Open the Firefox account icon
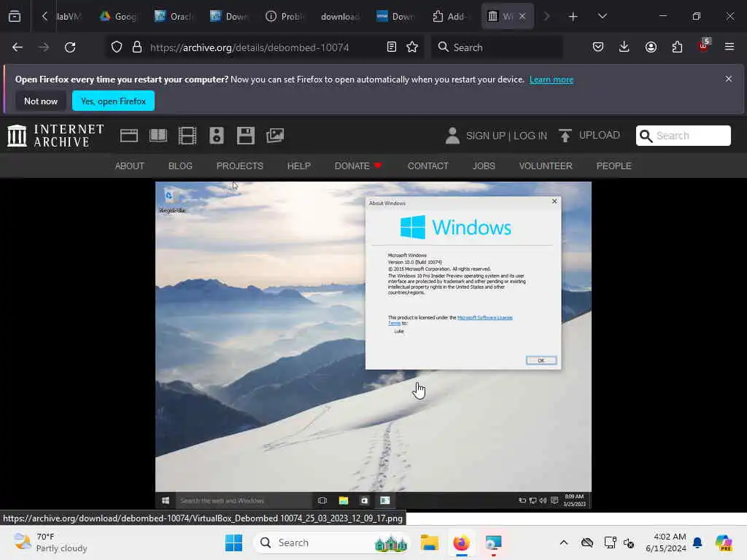Screen dimensions: 747x560 (651, 47)
